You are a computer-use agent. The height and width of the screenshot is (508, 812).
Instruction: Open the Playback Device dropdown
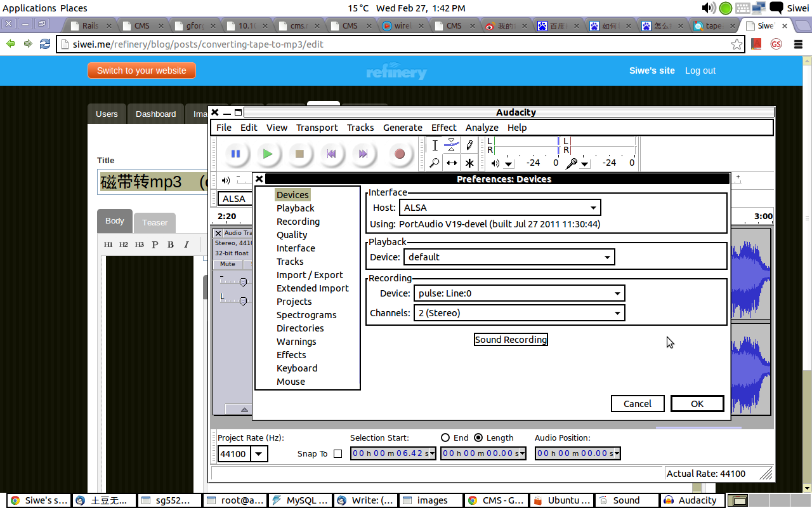(608, 257)
